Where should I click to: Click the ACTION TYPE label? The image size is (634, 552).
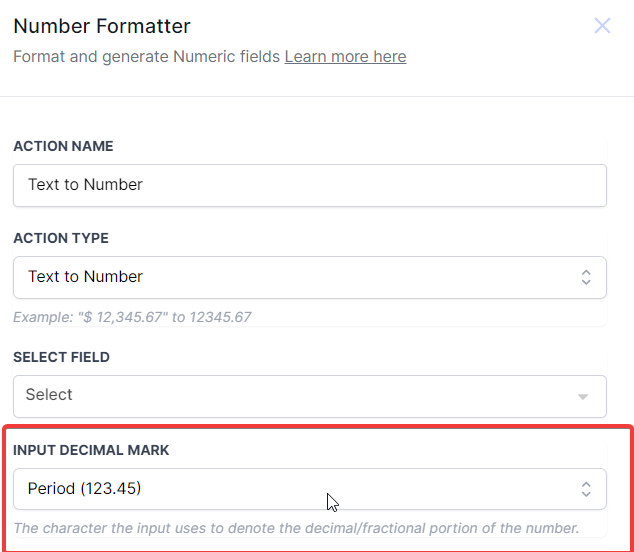61,238
